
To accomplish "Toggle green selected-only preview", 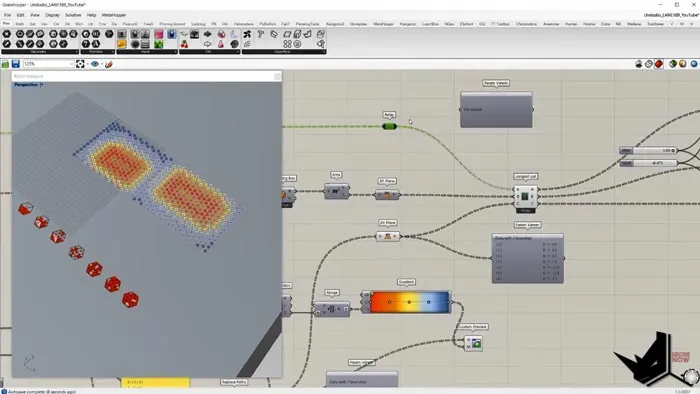I will tap(673, 64).
